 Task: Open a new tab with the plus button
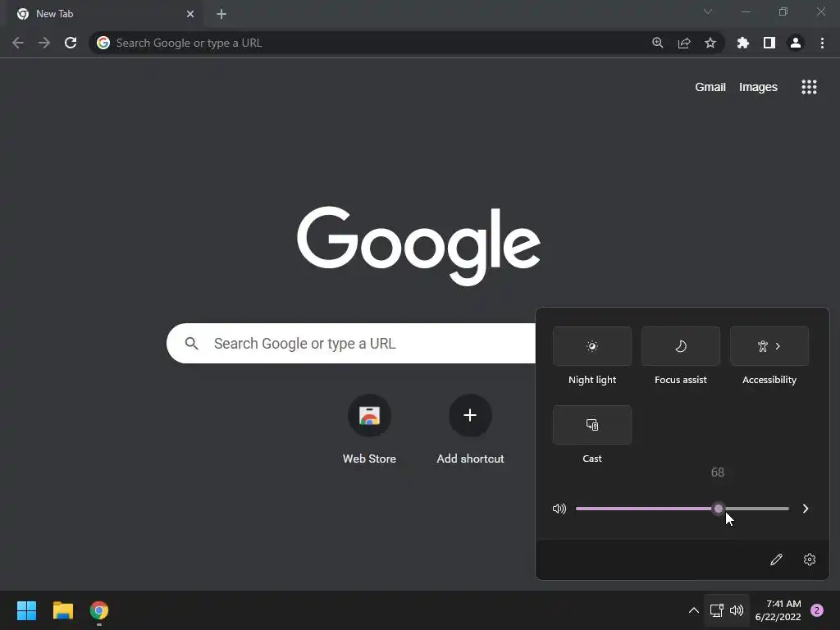coord(221,14)
